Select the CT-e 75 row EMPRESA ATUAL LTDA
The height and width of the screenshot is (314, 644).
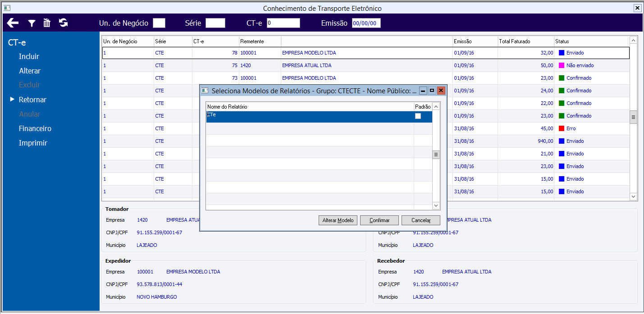tap(365, 65)
